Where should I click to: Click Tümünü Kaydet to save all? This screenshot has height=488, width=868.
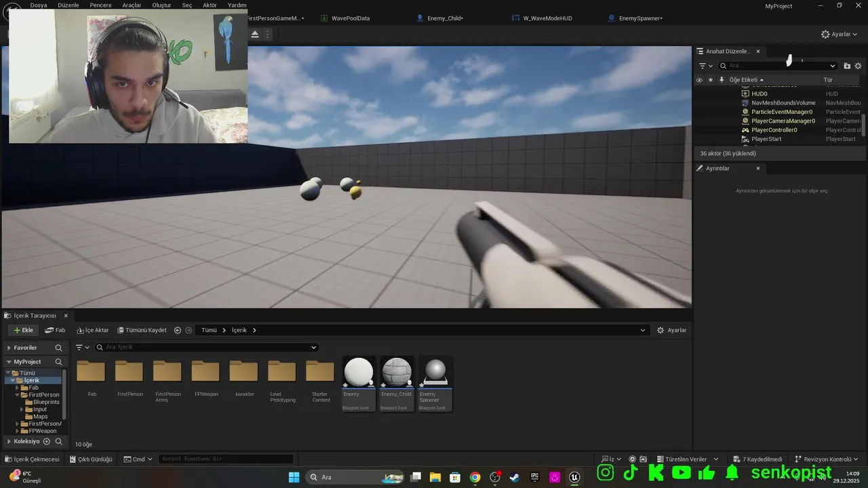(x=142, y=330)
